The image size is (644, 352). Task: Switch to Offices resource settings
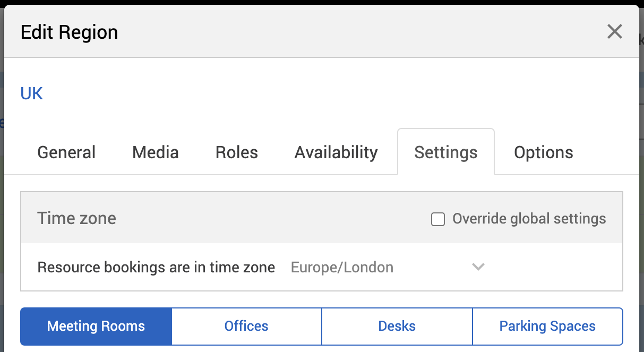(x=246, y=326)
